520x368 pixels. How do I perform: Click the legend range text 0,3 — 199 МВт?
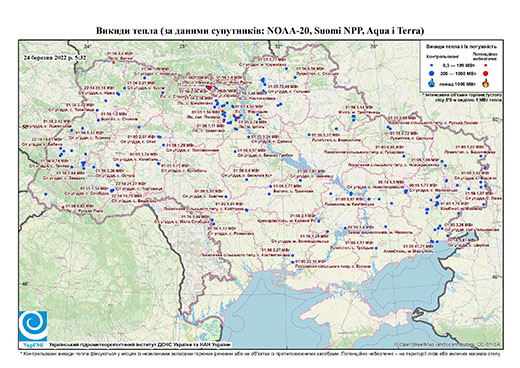point(459,66)
